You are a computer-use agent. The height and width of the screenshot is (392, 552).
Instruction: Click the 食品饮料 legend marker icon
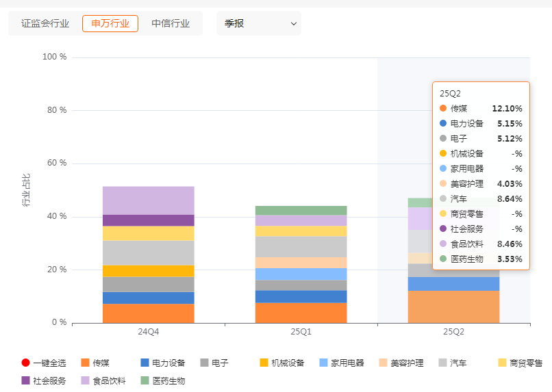click(86, 380)
